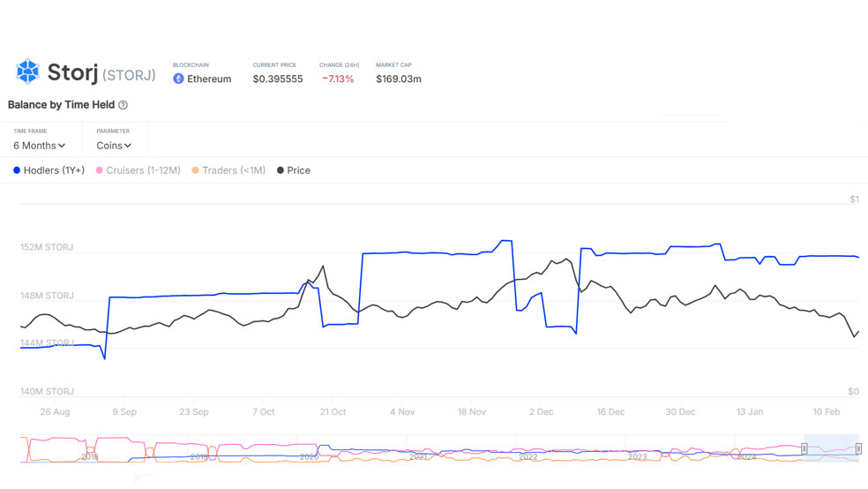Click the 30 Dec date label

[680, 412]
